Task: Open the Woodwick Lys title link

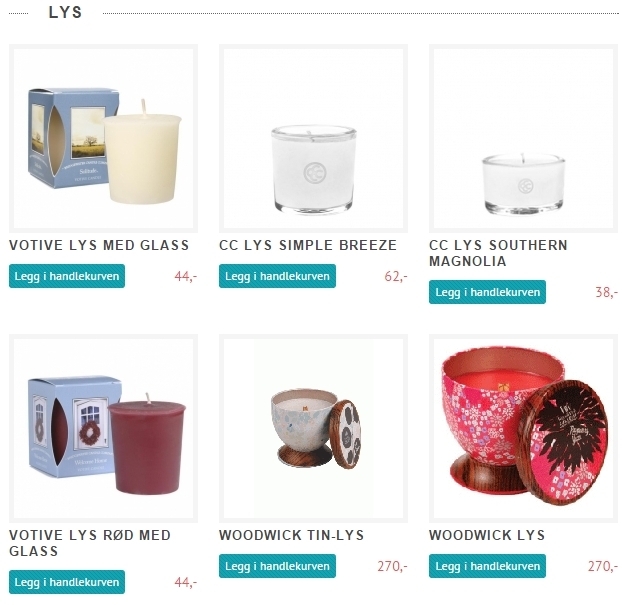Action: pos(487,535)
